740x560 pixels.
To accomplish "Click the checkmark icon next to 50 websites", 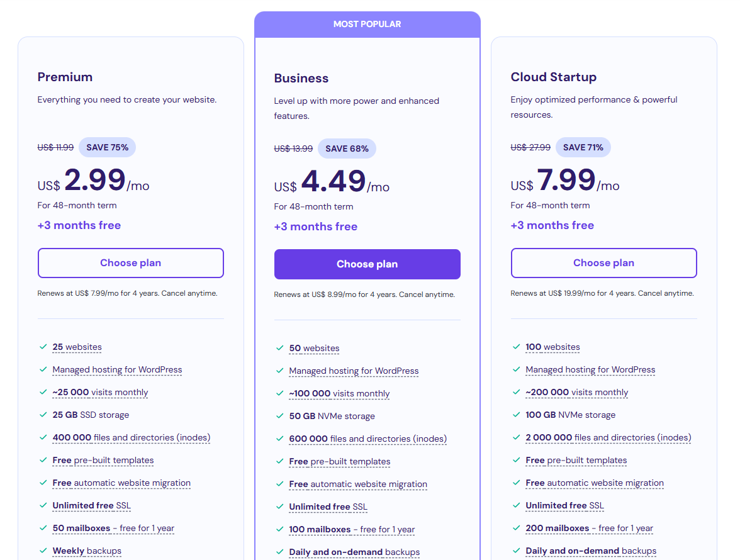I will click(x=280, y=348).
